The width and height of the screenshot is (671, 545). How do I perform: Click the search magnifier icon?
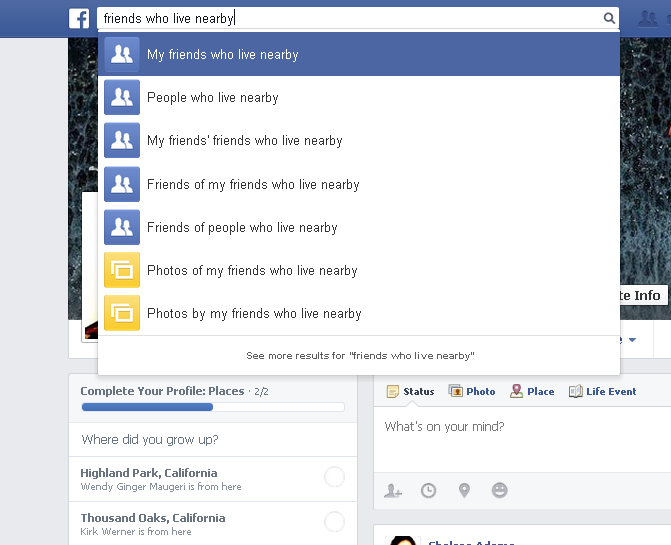[609, 18]
